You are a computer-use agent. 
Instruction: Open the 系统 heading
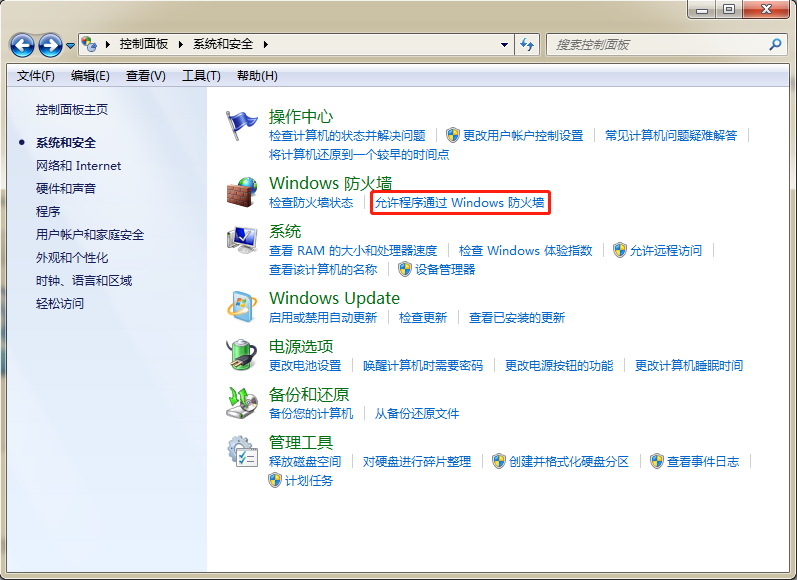(285, 231)
